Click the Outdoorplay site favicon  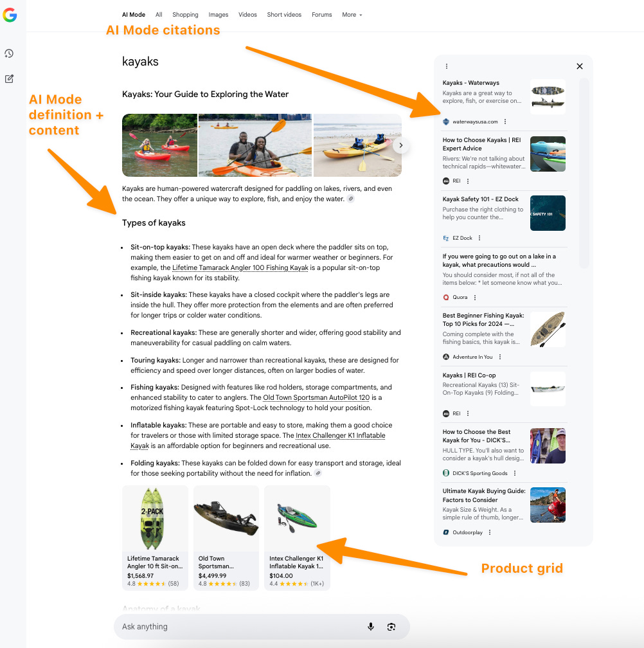click(x=445, y=532)
